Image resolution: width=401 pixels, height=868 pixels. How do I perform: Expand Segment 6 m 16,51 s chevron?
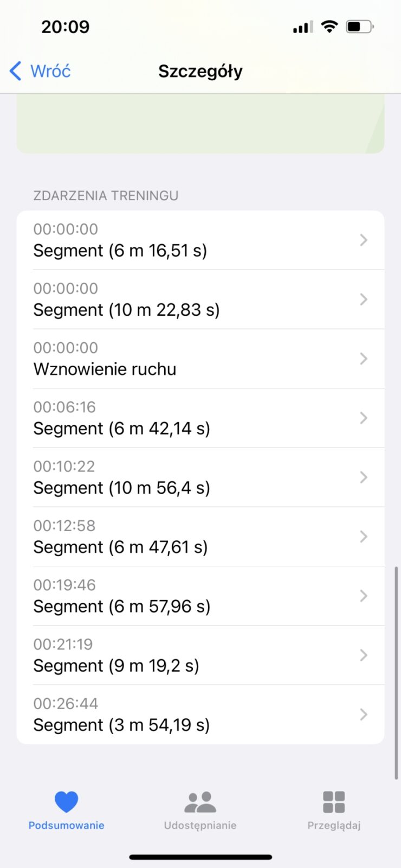pyautogui.click(x=364, y=240)
